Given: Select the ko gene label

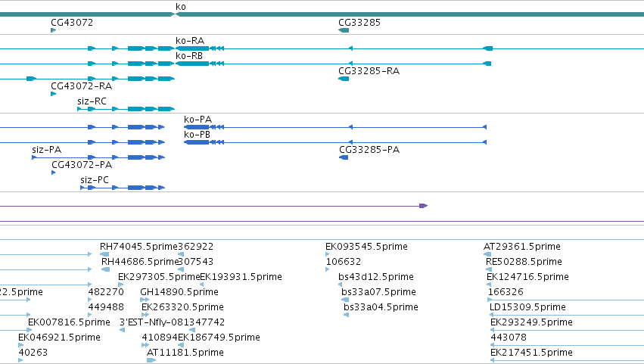Looking at the screenshot, I should (x=181, y=7).
